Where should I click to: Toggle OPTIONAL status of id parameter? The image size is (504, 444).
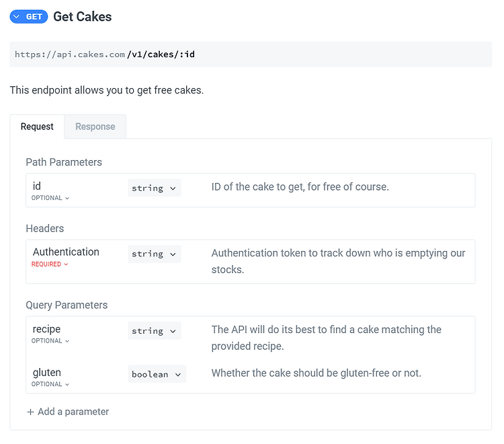click(50, 198)
